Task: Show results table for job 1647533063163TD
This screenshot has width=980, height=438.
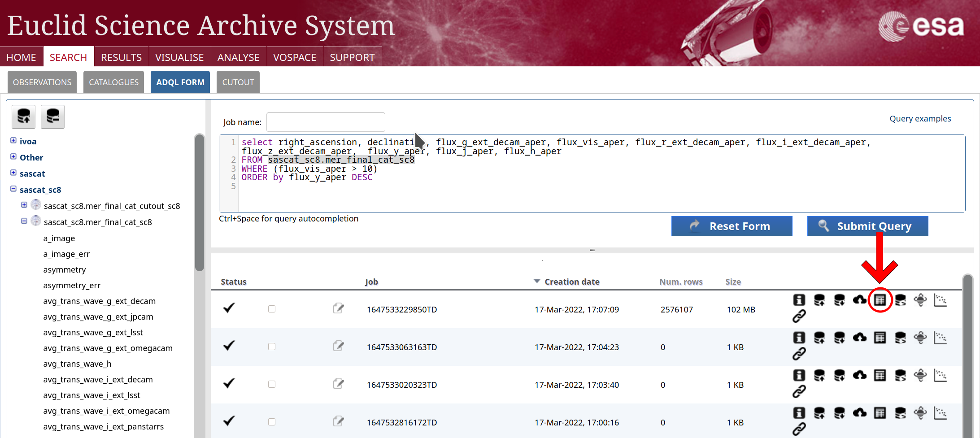Action: [880, 338]
